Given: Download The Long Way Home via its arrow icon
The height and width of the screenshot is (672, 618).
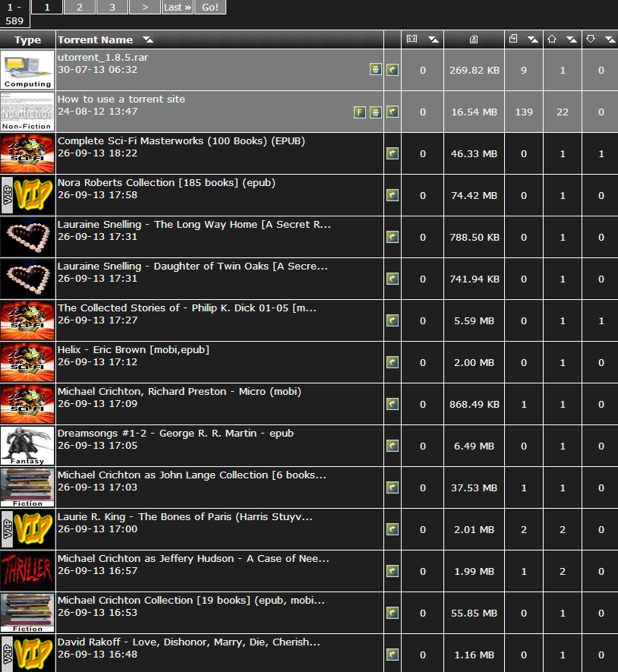Looking at the screenshot, I should 393,237.
